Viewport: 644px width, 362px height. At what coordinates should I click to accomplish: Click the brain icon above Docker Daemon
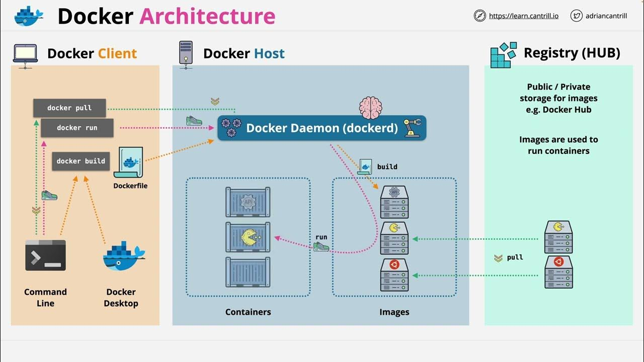coord(370,107)
